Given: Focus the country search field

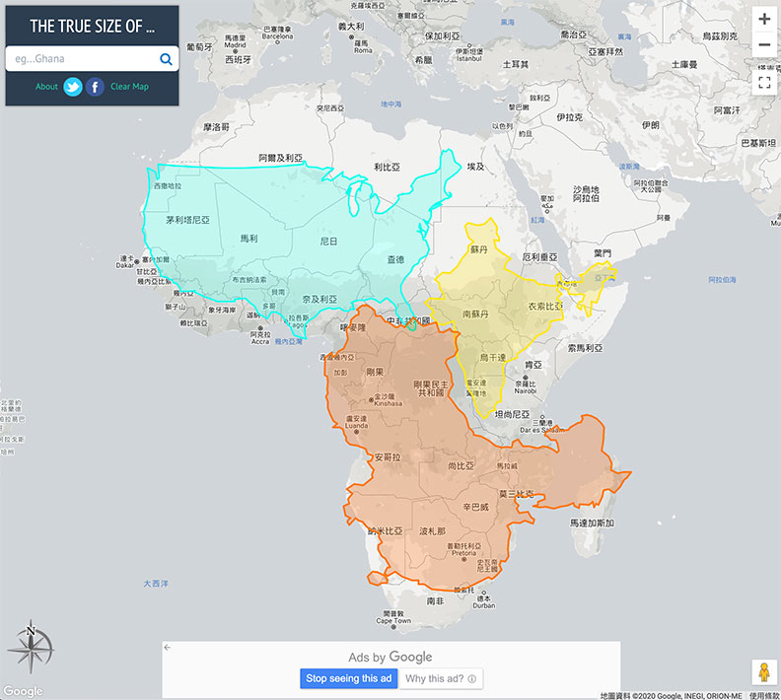Looking at the screenshot, I should pos(84,59).
